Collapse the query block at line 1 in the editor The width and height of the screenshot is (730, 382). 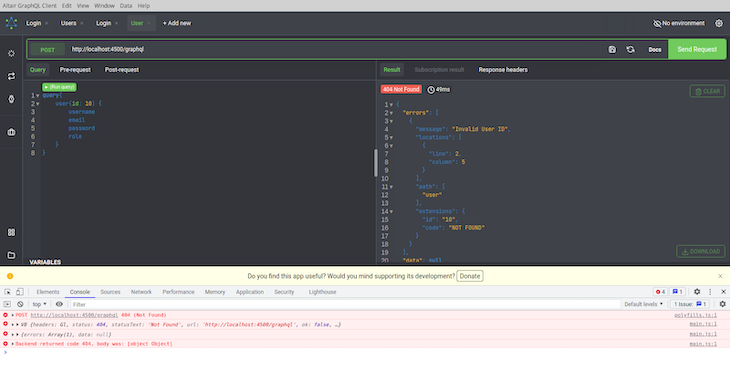(x=38, y=96)
